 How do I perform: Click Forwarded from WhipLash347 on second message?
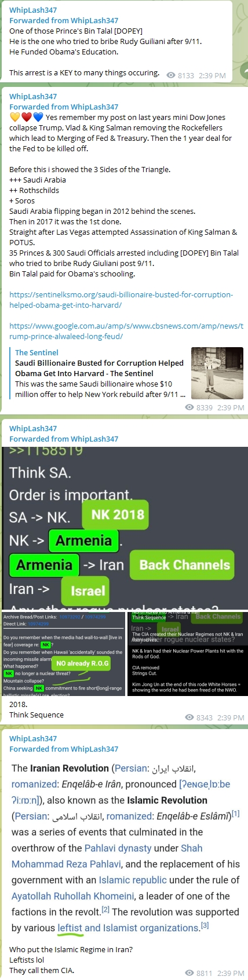[x=64, y=107]
